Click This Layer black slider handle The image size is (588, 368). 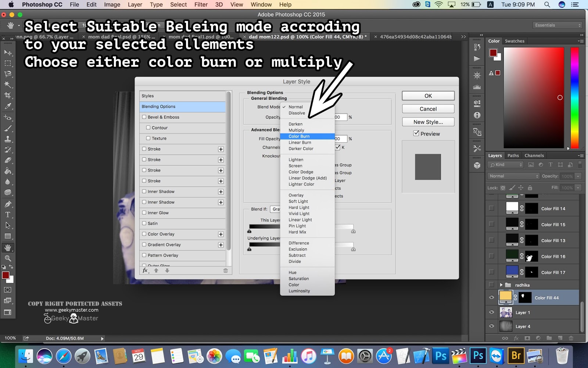(x=249, y=231)
